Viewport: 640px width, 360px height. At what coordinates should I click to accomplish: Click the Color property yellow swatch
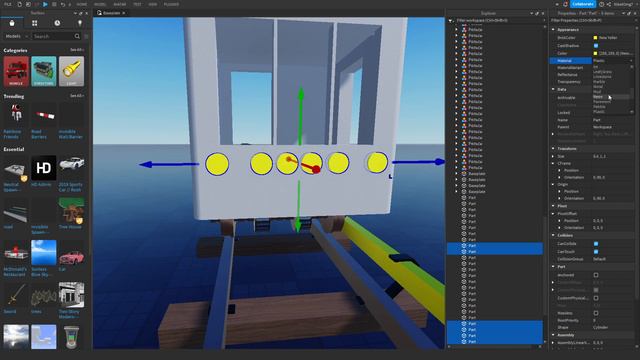(596, 53)
